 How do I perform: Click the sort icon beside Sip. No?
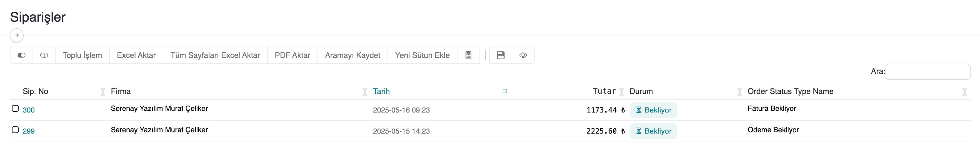point(103,92)
